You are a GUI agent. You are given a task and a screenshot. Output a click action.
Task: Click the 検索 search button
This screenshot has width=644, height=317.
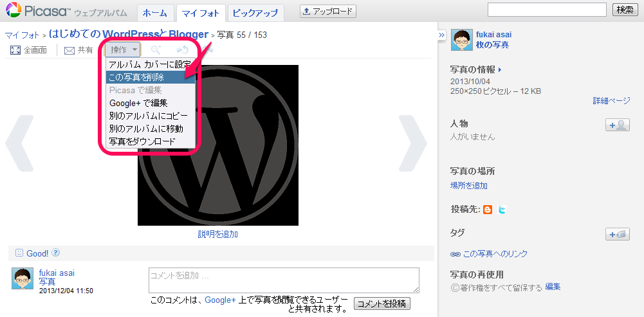pyautogui.click(x=625, y=10)
